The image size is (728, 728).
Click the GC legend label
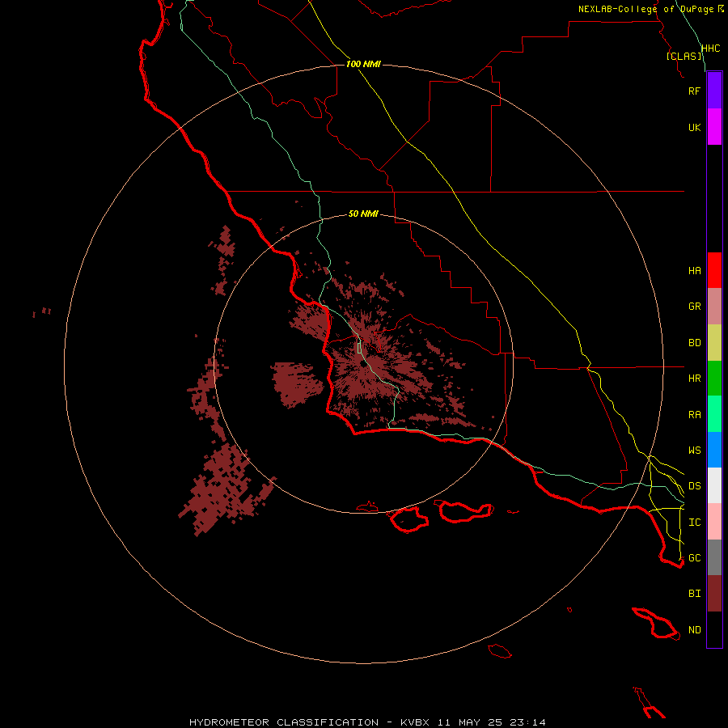[x=694, y=557]
